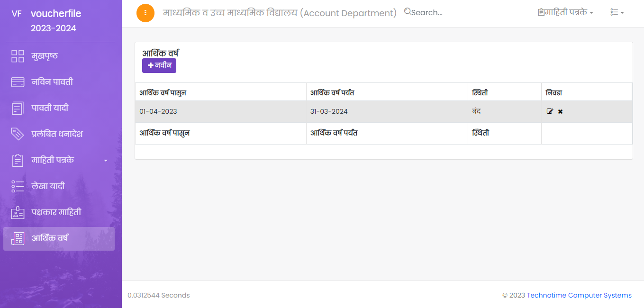This screenshot has height=308, width=644.
Task: Click the प्रलंबित धनादेश tag icon
Action: point(18,134)
